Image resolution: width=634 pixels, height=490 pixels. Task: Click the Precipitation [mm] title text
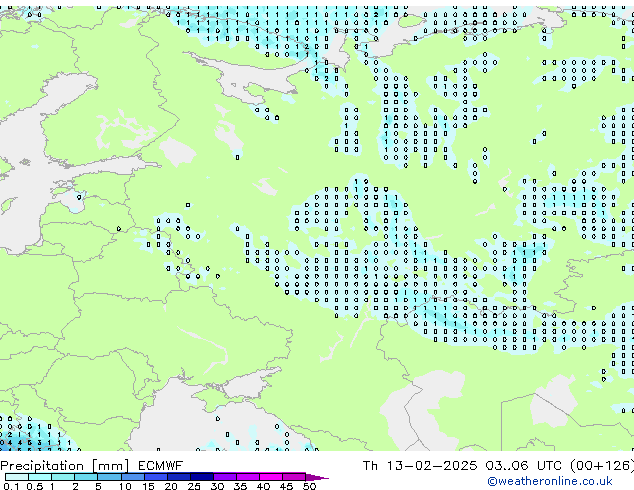point(65,466)
